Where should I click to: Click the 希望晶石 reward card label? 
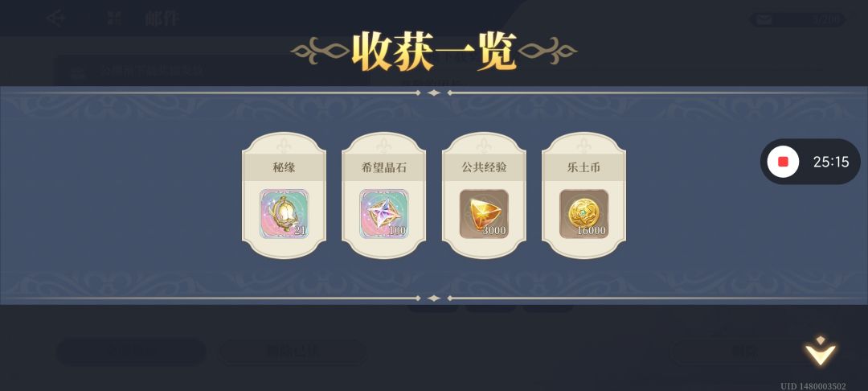pyautogui.click(x=384, y=167)
